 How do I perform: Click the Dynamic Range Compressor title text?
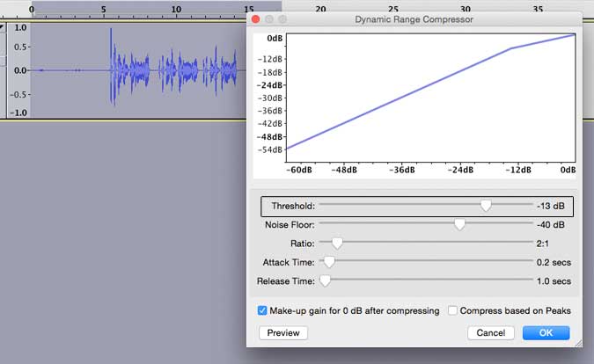(x=414, y=19)
